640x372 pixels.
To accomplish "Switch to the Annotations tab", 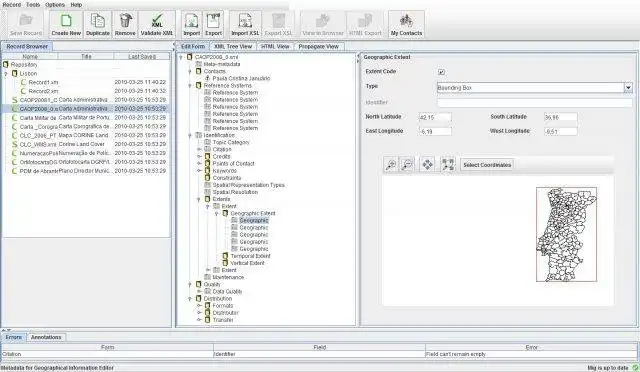I will [46, 337].
